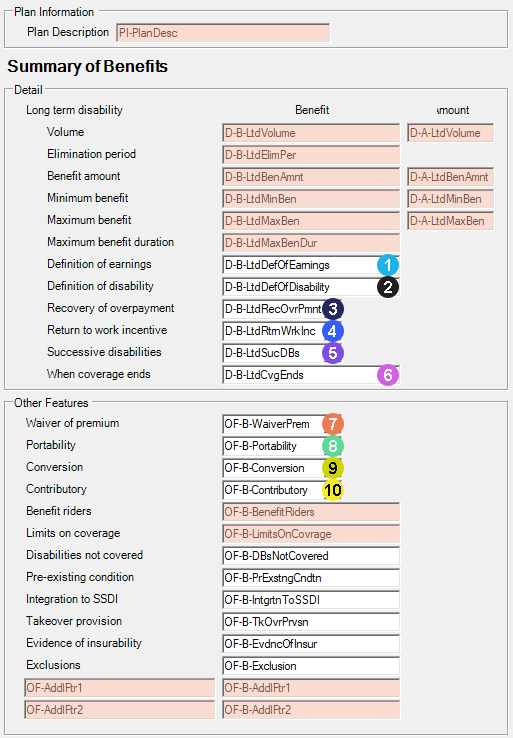
Task: Click the pink marker 6 badge
Action: click(x=388, y=375)
